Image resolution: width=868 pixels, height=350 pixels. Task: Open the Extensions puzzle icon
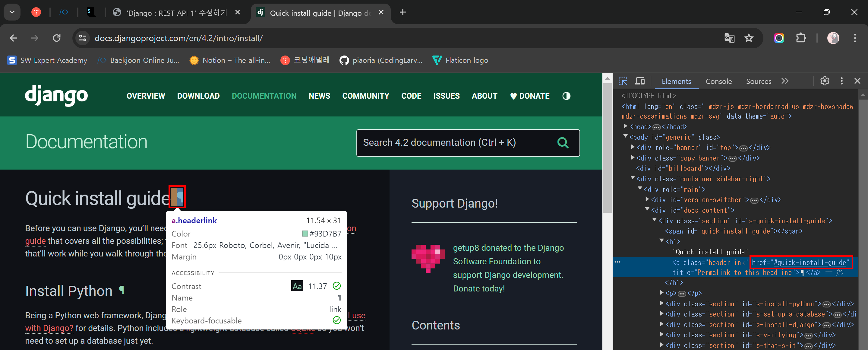click(x=801, y=38)
